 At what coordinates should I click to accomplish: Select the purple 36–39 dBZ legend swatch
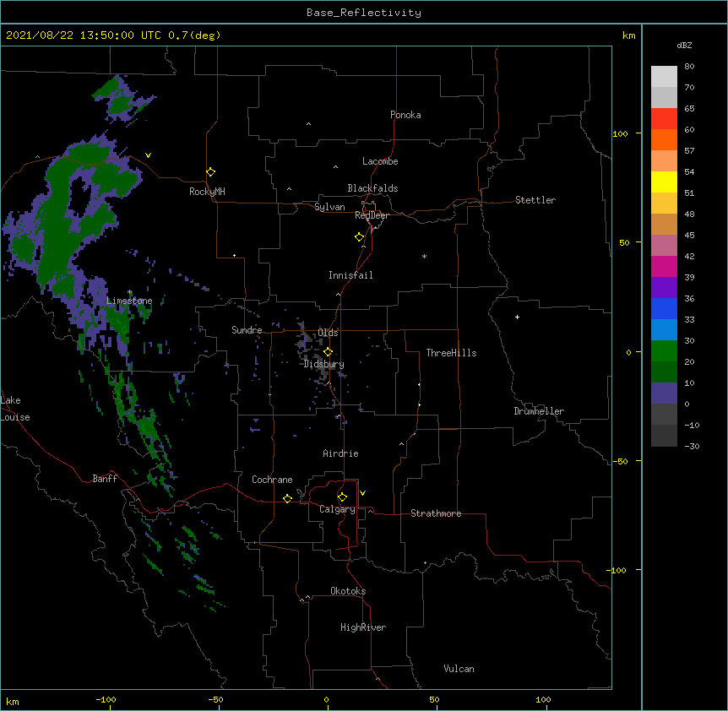click(x=664, y=287)
